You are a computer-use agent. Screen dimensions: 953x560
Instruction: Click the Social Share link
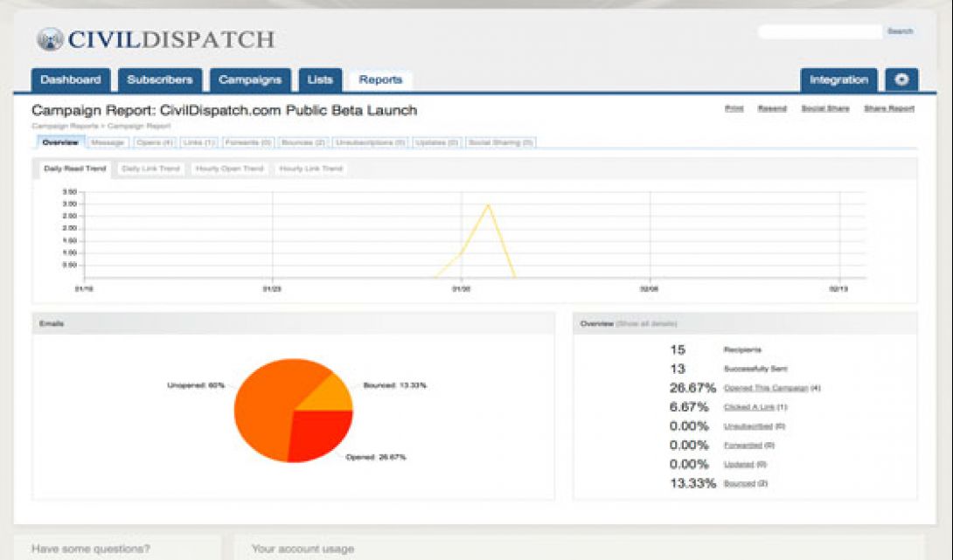coord(825,108)
